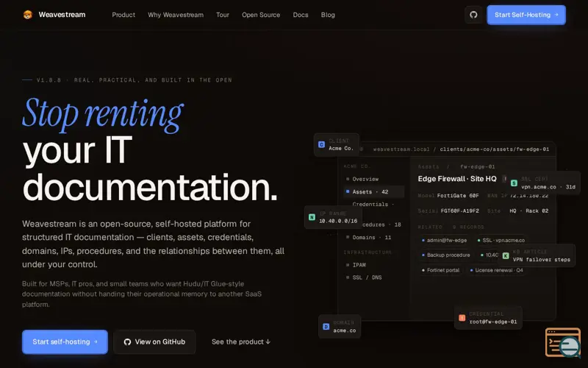Screen dimensions: 588x368
Task: Go to the Tour page
Action: pos(223,15)
